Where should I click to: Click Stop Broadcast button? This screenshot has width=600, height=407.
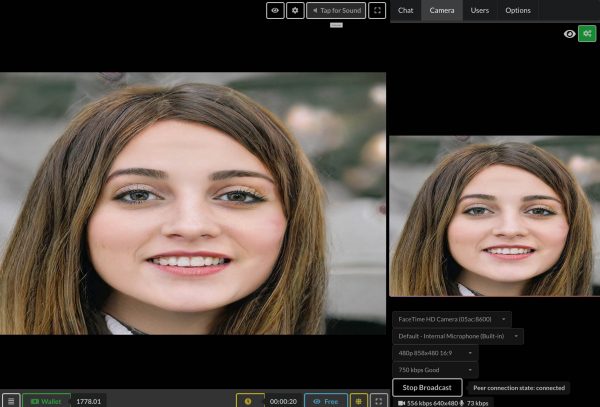click(427, 387)
